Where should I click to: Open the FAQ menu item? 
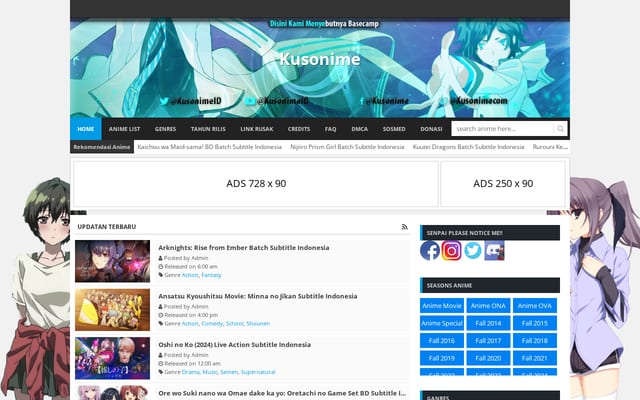pos(331,129)
